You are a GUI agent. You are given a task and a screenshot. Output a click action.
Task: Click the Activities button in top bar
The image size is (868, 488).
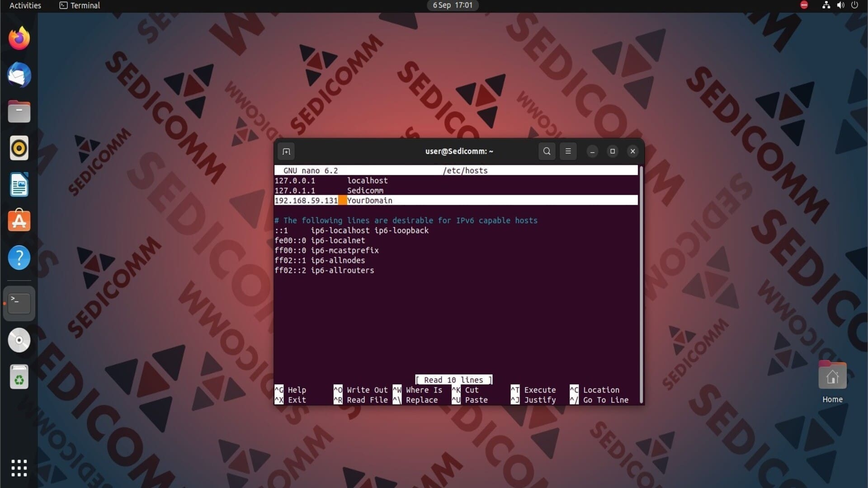click(x=25, y=5)
